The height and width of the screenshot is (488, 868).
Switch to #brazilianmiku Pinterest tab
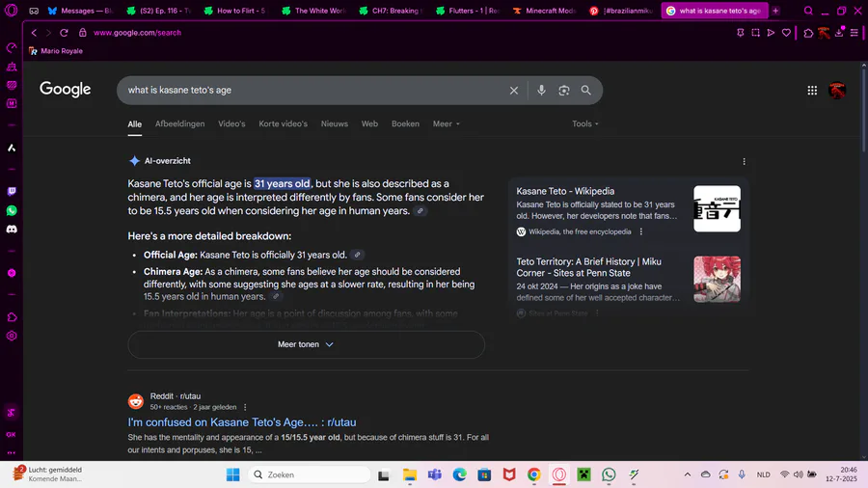point(622,11)
